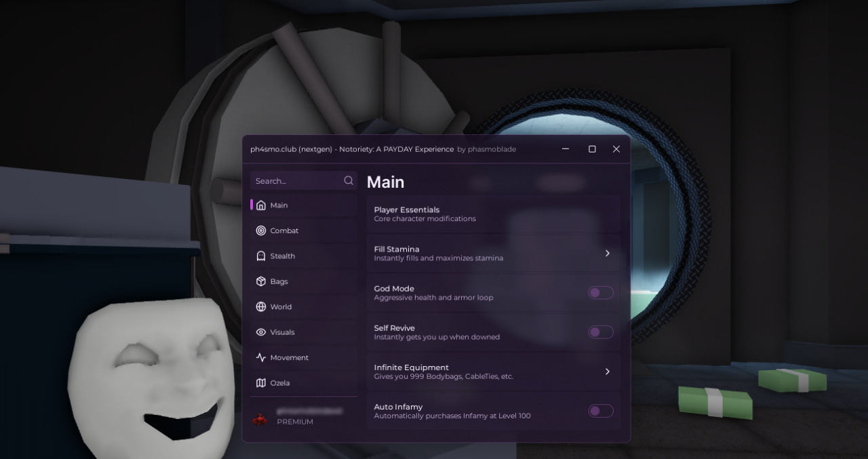This screenshot has width=868, height=459.
Task: Click the map icon beside Ozela
Action: click(x=261, y=383)
